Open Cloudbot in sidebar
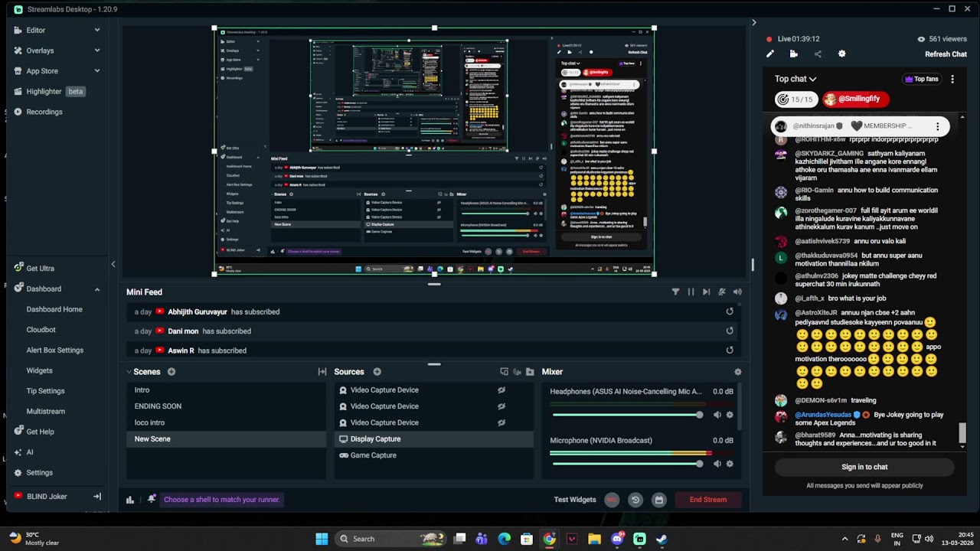The width and height of the screenshot is (980, 551). (x=41, y=330)
